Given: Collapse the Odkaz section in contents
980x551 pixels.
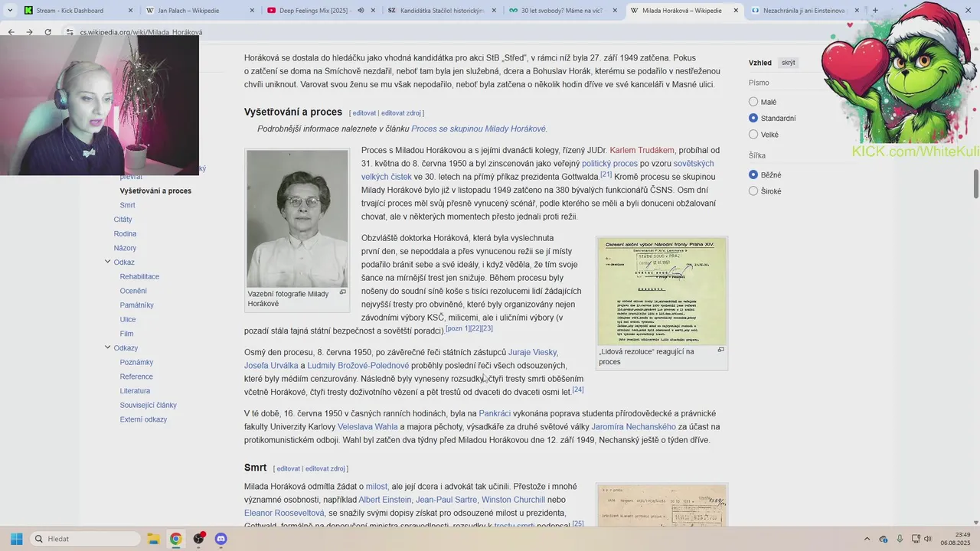Looking at the screenshot, I should click(x=107, y=262).
